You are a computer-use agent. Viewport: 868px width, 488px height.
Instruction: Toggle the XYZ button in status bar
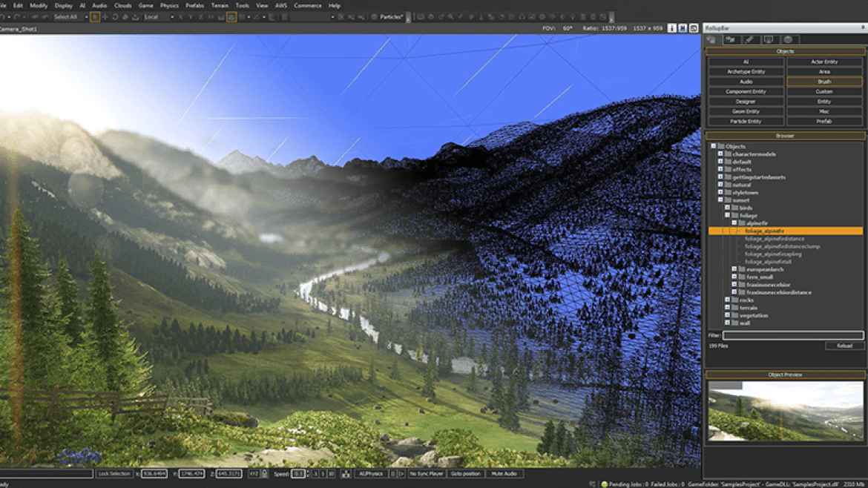254,474
